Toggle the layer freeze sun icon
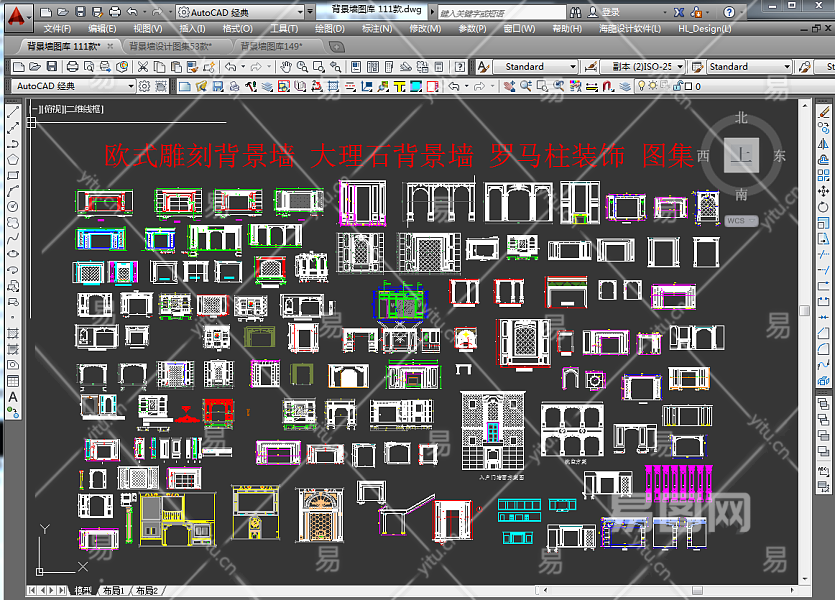The height and width of the screenshot is (600, 835). [x=650, y=87]
